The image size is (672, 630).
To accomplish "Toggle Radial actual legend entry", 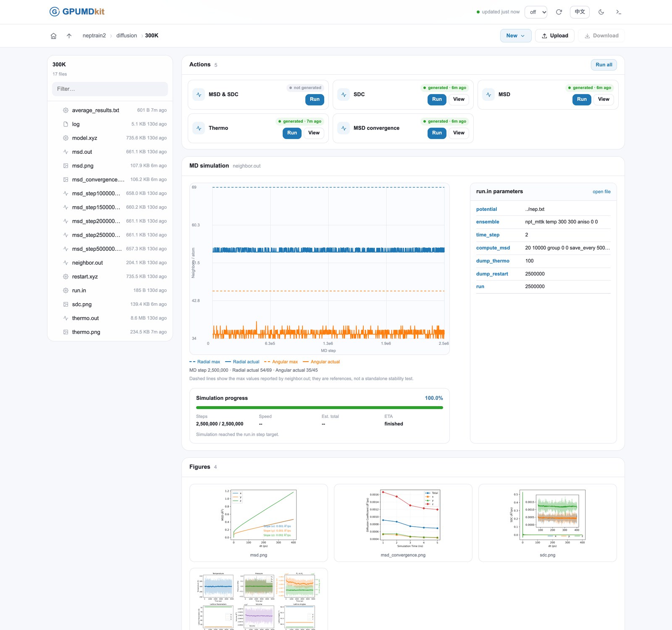I will point(242,362).
